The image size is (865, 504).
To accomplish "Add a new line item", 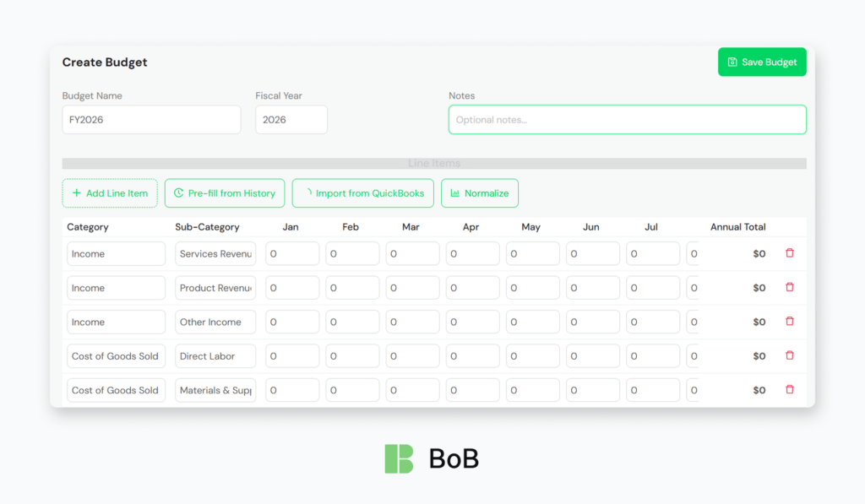I will click(110, 193).
